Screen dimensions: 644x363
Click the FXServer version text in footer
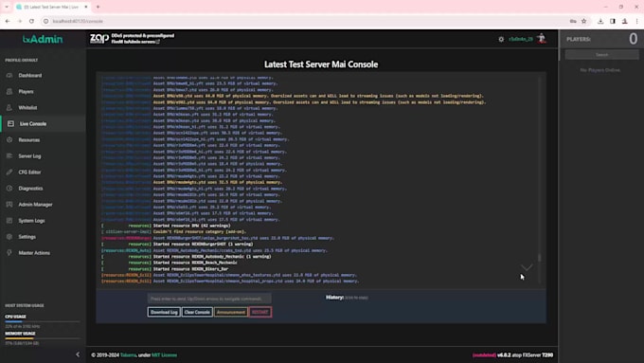536,354
